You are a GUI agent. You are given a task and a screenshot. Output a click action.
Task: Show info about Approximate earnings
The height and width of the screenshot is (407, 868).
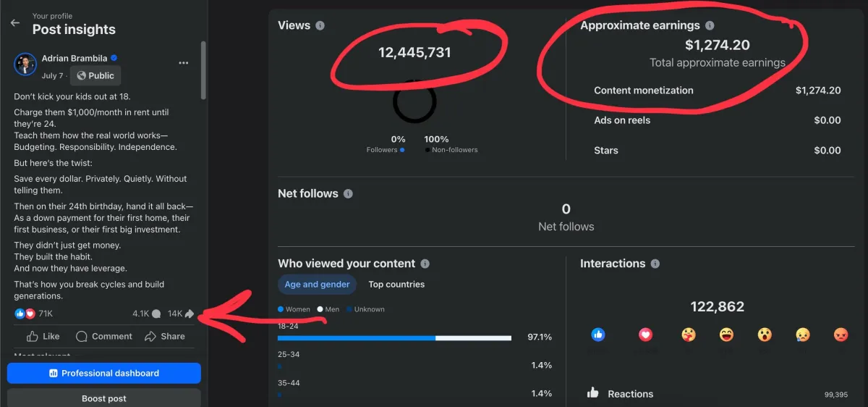(x=710, y=25)
